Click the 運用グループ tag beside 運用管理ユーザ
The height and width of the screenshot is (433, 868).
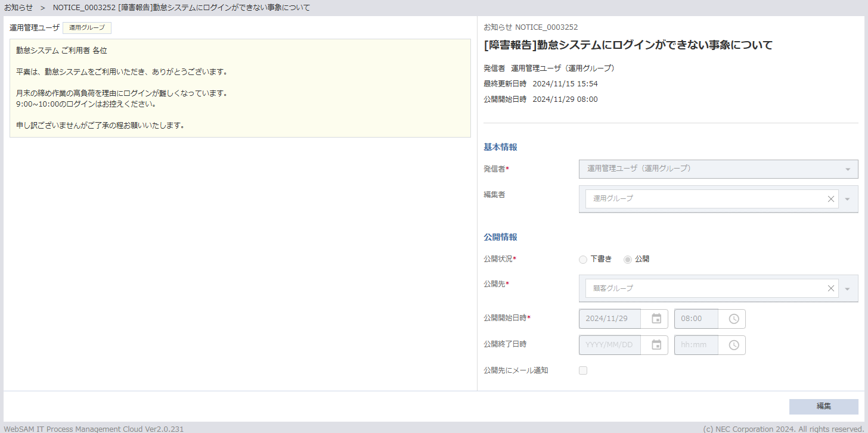(x=86, y=27)
